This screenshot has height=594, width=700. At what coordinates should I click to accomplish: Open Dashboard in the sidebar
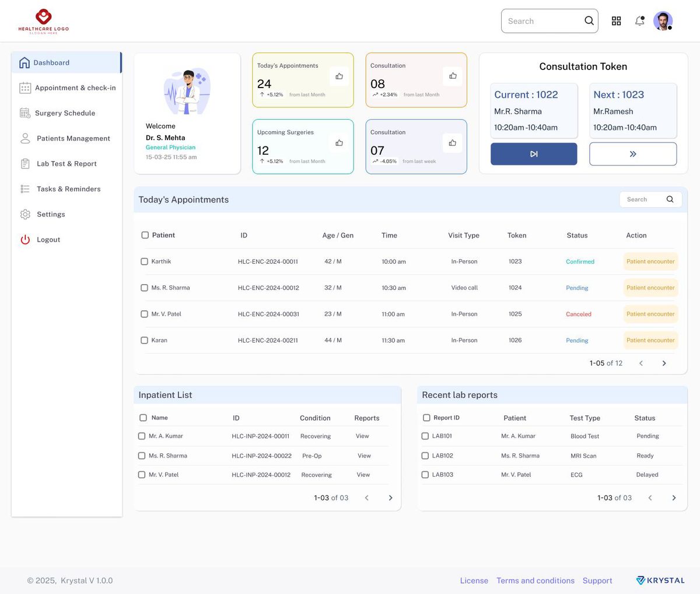(66, 62)
